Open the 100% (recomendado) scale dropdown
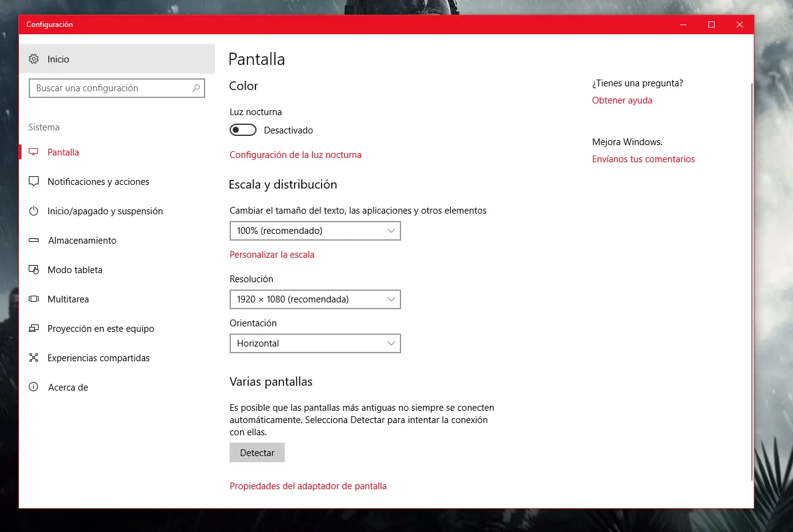This screenshot has width=793, height=532. 315,231
